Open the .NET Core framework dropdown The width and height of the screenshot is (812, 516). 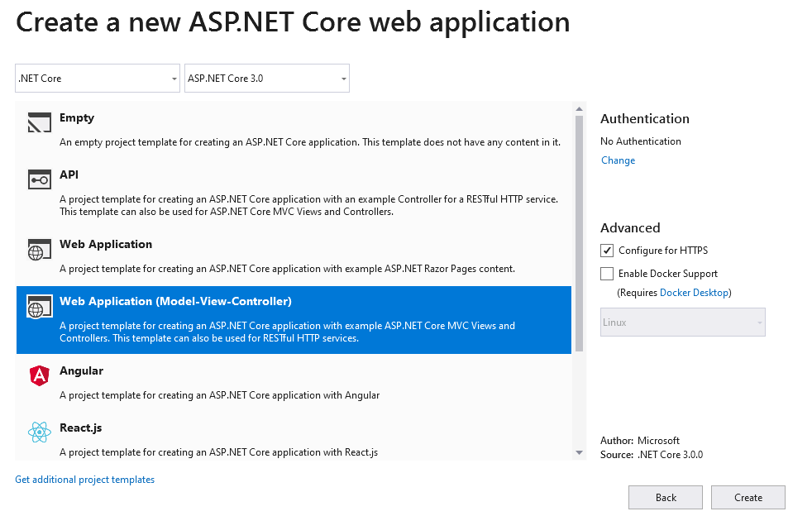(98, 79)
